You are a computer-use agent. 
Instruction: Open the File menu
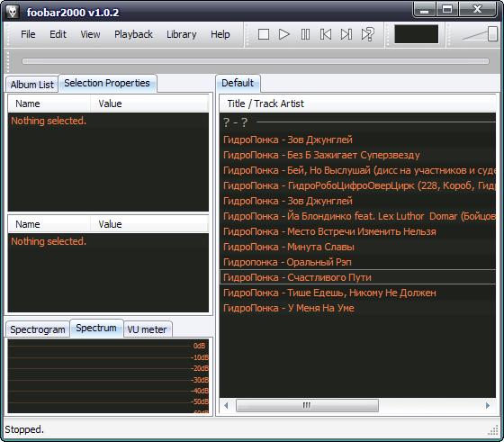pos(28,34)
